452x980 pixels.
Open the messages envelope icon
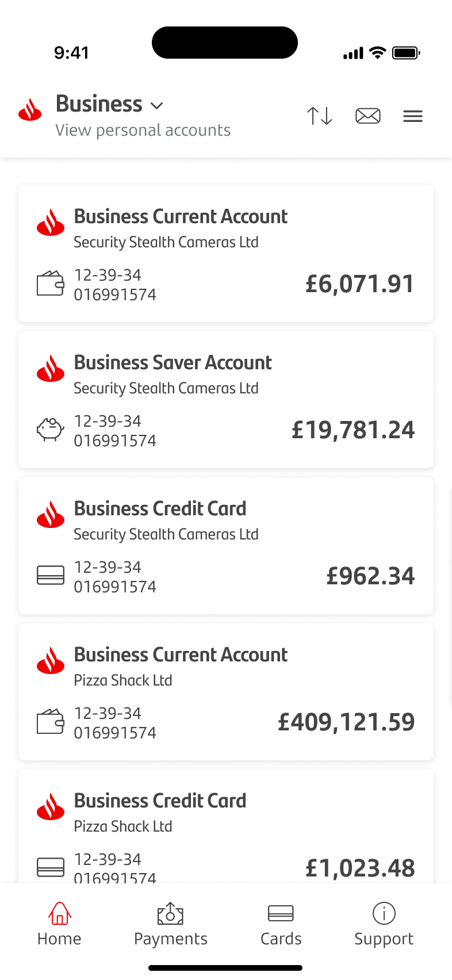coord(367,116)
